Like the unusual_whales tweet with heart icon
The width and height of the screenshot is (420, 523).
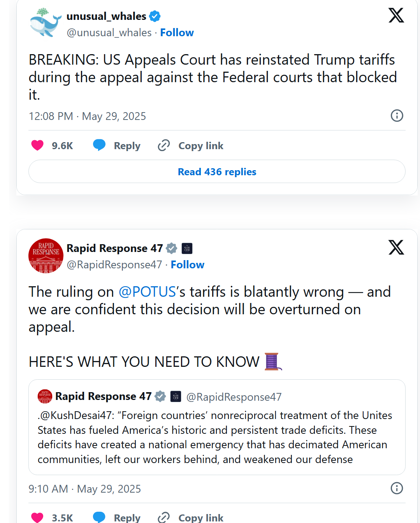click(x=37, y=145)
